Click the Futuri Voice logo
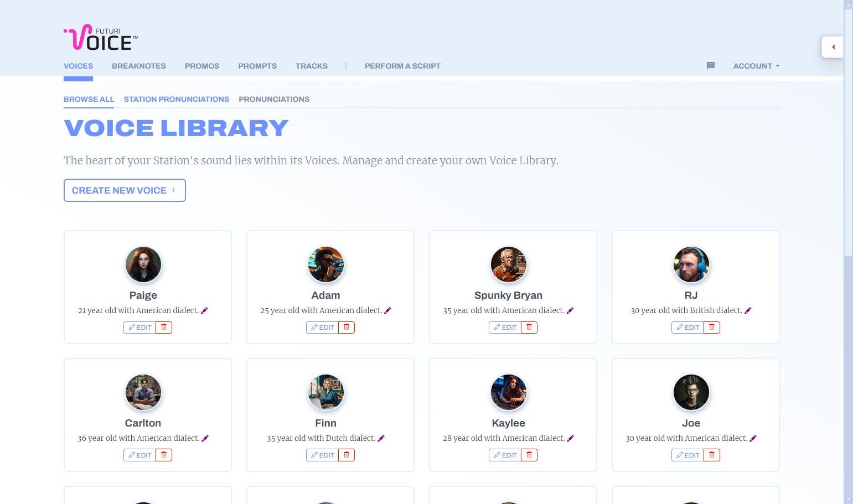 [x=101, y=38]
